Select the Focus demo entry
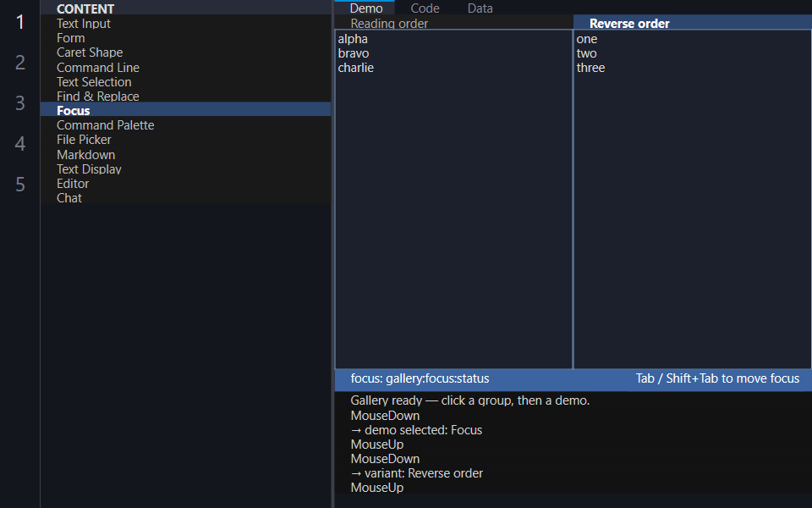 click(x=185, y=110)
